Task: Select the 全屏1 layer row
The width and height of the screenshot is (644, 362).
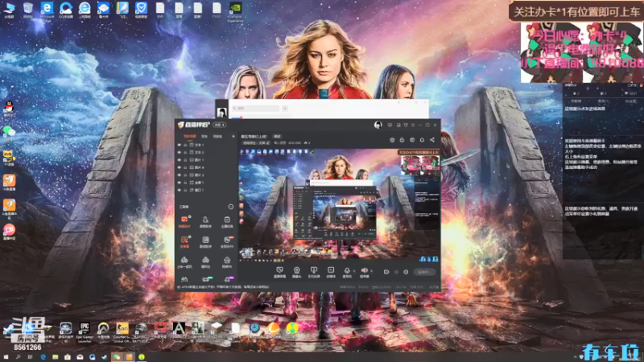Action: click(x=206, y=183)
